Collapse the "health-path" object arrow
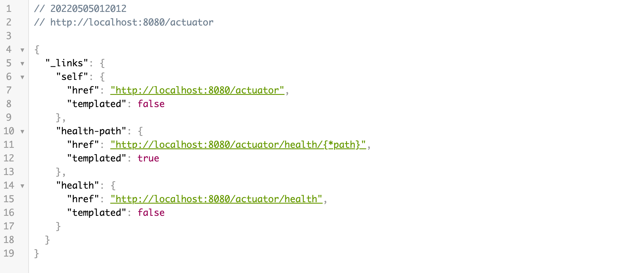 click(x=22, y=132)
